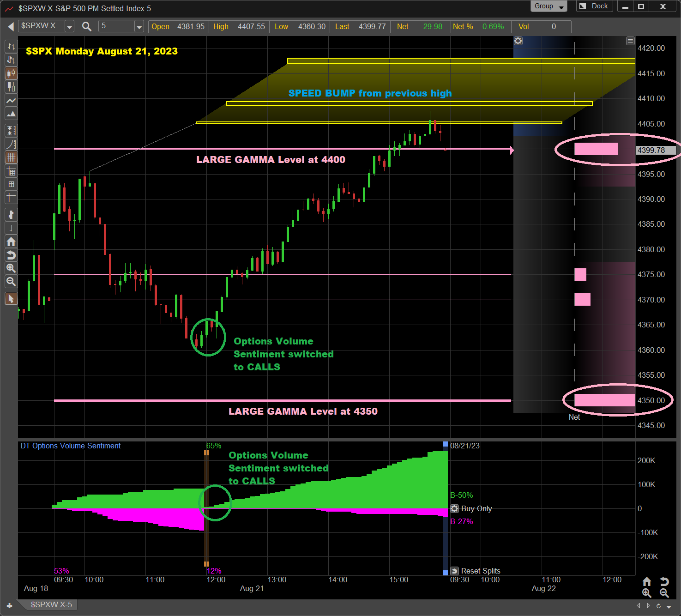
Task: Click the $SPXW.X symbol input field
Action: point(42,26)
